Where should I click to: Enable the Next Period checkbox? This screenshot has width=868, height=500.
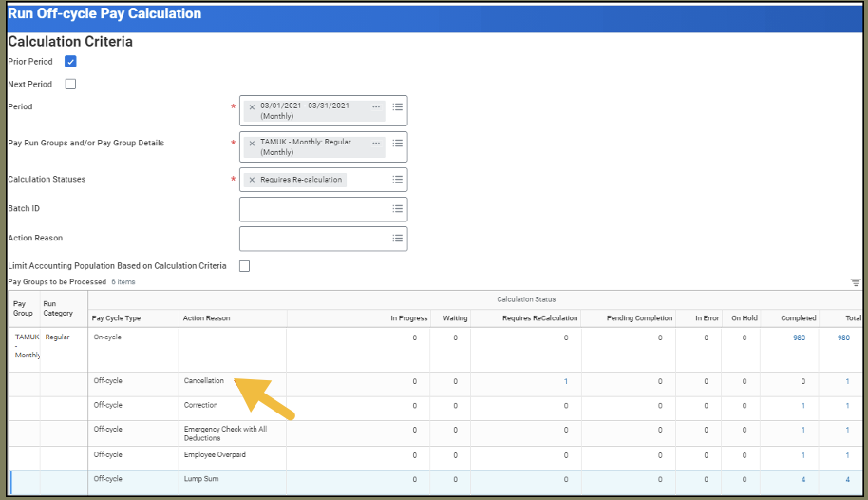pos(70,85)
